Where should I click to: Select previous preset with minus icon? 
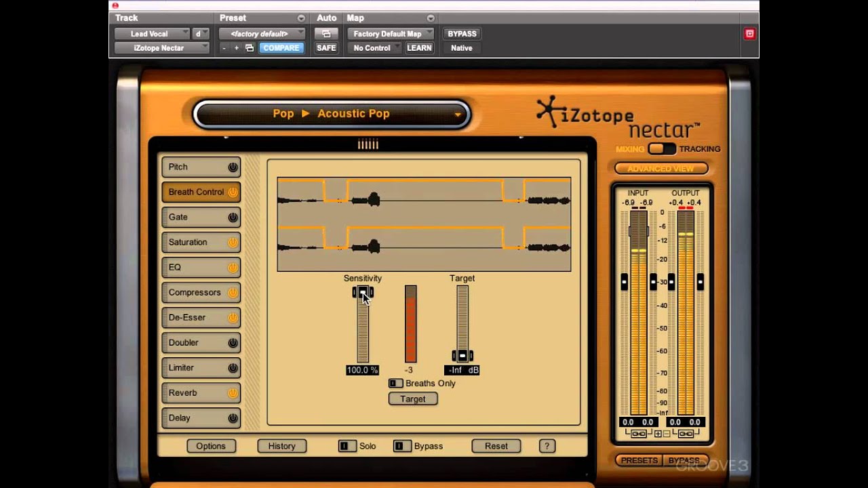[224, 48]
